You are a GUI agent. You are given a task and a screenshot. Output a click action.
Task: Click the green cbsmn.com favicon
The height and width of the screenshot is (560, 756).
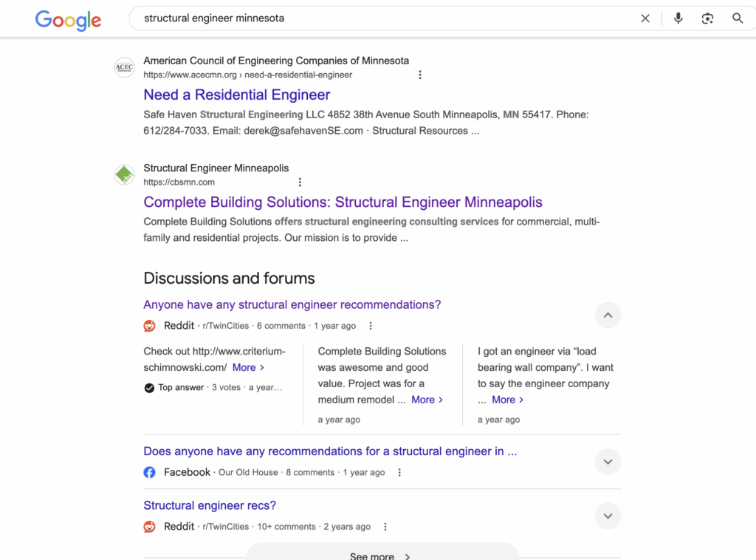124,174
